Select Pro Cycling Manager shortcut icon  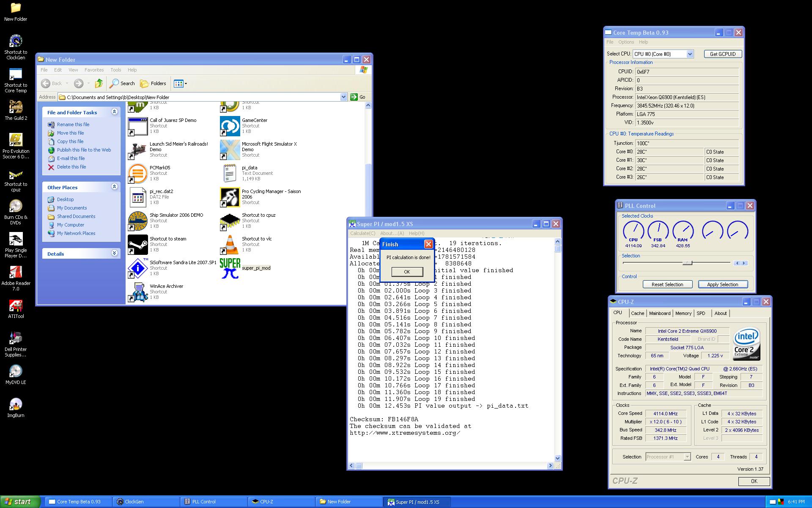coord(230,197)
